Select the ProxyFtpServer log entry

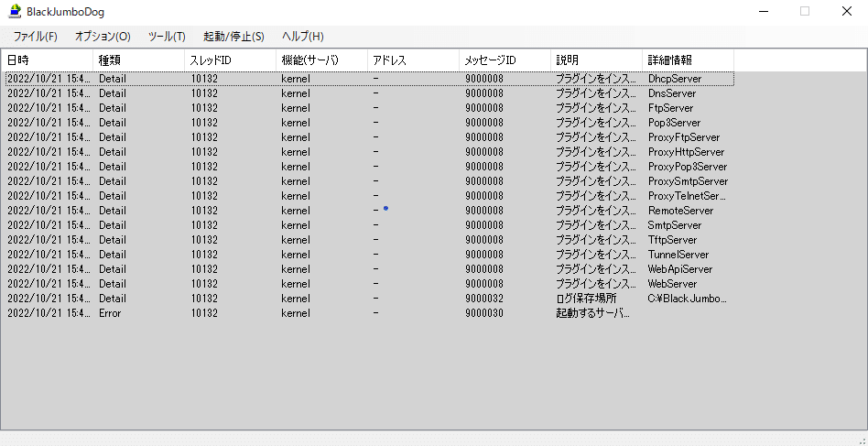(x=370, y=137)
